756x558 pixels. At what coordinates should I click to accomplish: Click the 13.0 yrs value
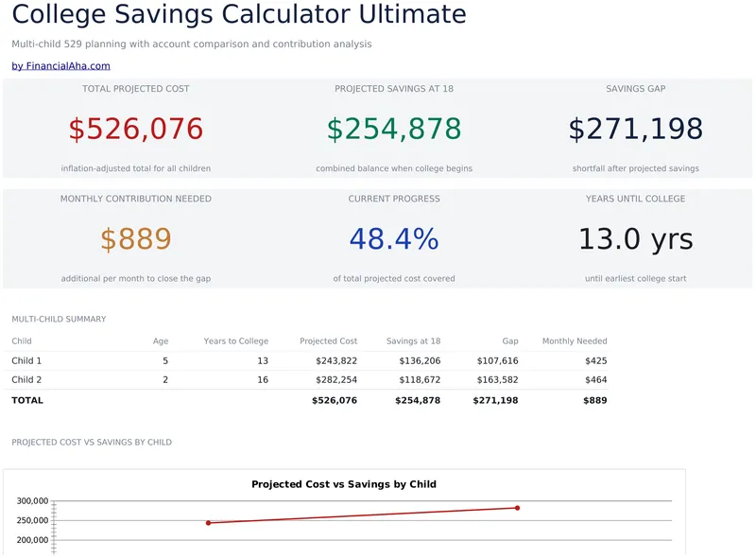[635, 239]
